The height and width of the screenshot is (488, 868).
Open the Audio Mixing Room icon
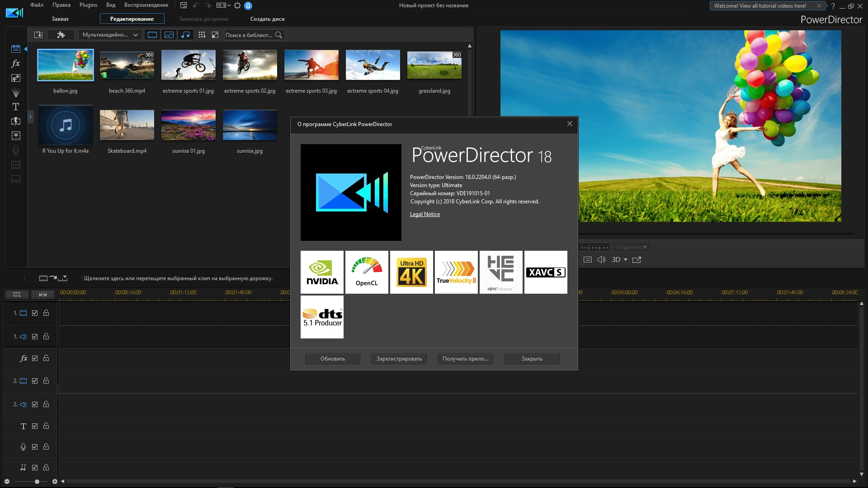[x=16, y=136]
